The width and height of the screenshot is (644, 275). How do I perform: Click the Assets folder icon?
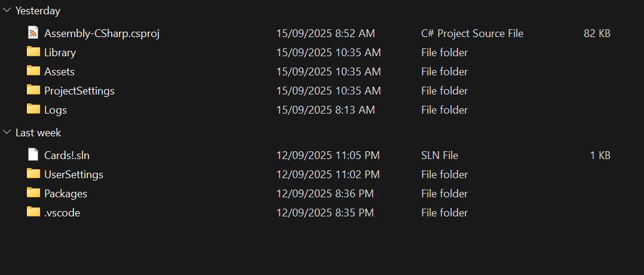(x=33, y=71)
